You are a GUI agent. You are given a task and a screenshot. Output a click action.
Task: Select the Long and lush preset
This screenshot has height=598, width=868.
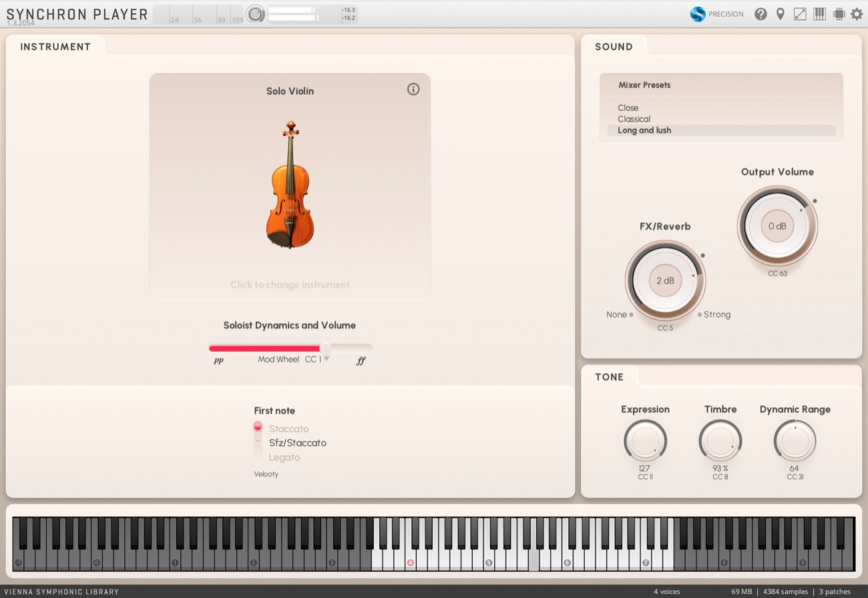(x=644, y=130)
